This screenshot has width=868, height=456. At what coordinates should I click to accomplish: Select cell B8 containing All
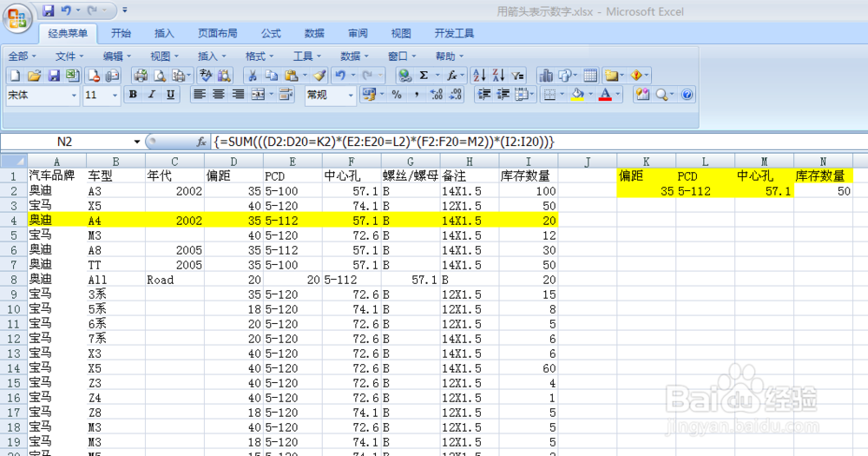click(x=115, y=280)
